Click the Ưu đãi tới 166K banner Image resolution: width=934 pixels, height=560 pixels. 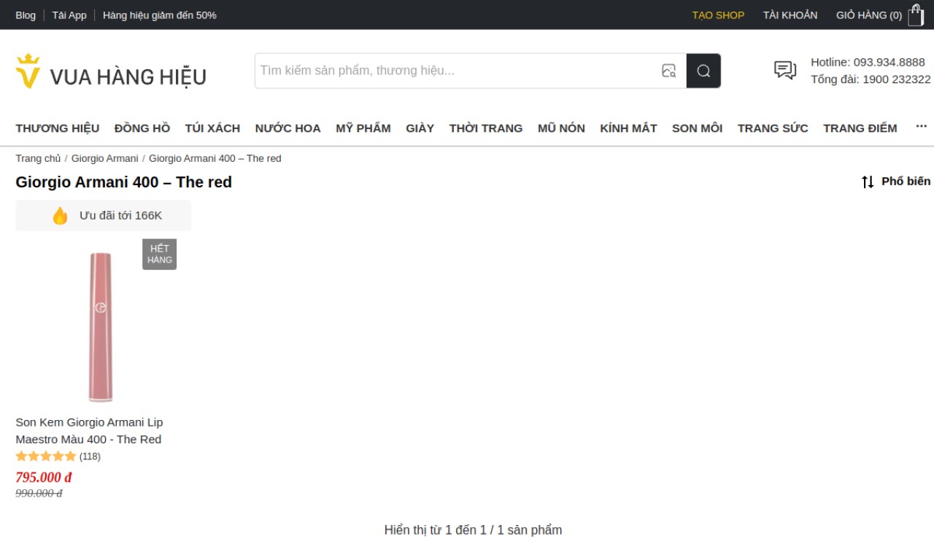click(x=103, y=216)
